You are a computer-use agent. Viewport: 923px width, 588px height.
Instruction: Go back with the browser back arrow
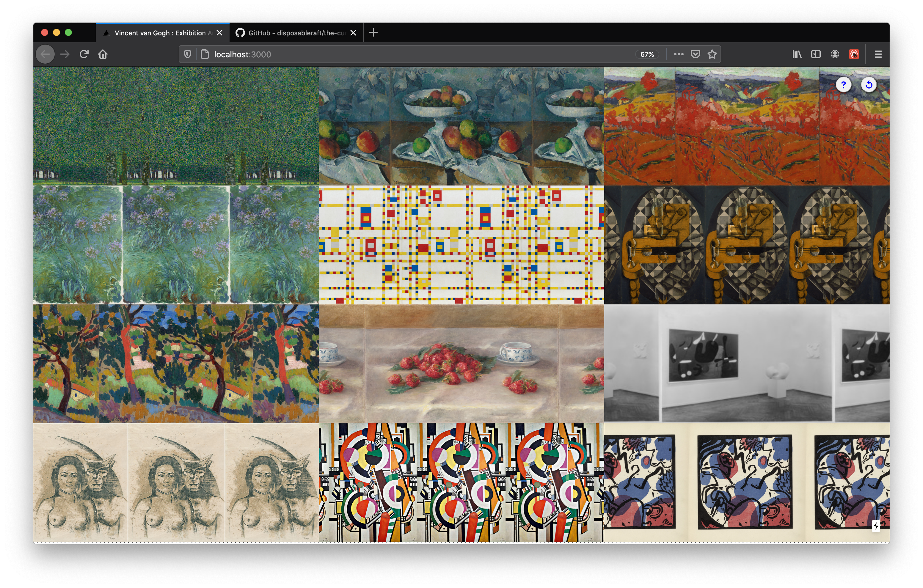(x=45, y=54)
